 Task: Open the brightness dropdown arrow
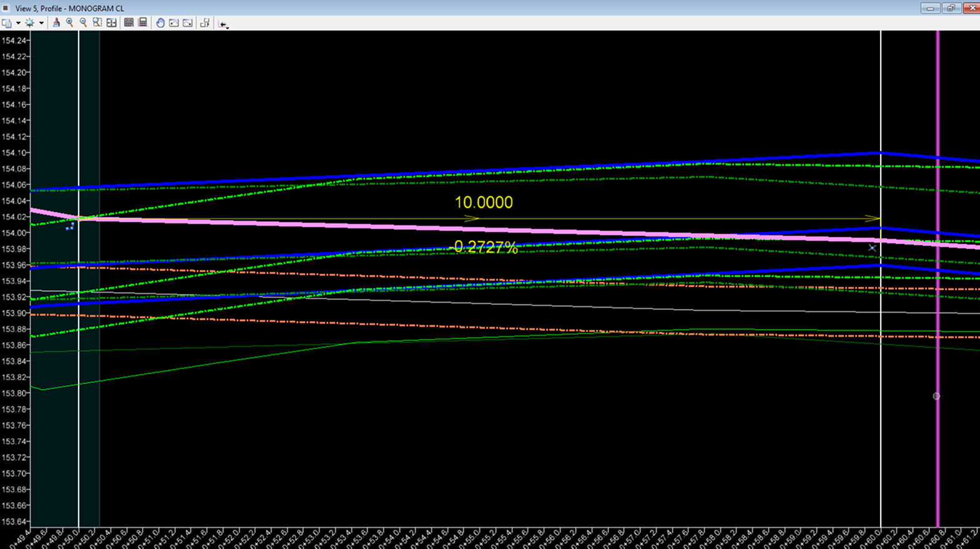41,23
